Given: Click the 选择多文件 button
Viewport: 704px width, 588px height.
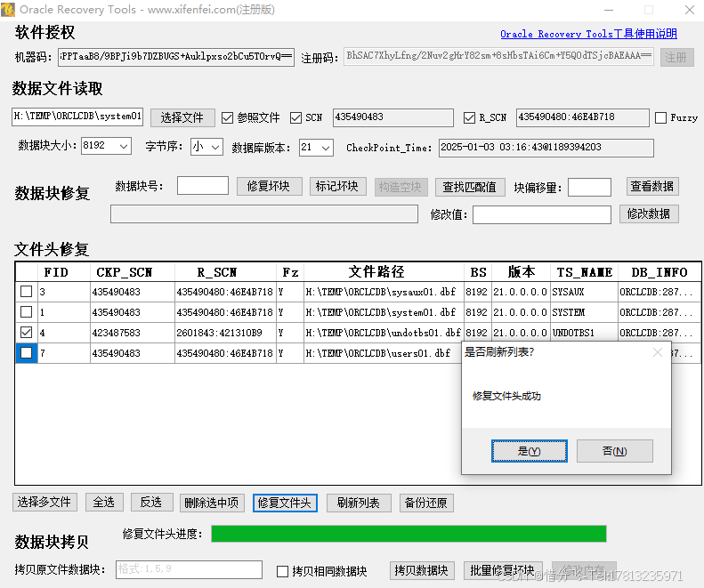Looking at the screenshot, I should tap(45, 503).
